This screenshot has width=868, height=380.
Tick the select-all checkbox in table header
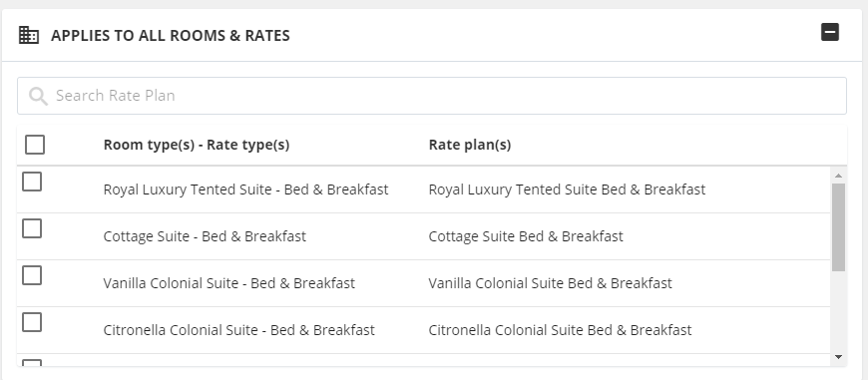35,145
